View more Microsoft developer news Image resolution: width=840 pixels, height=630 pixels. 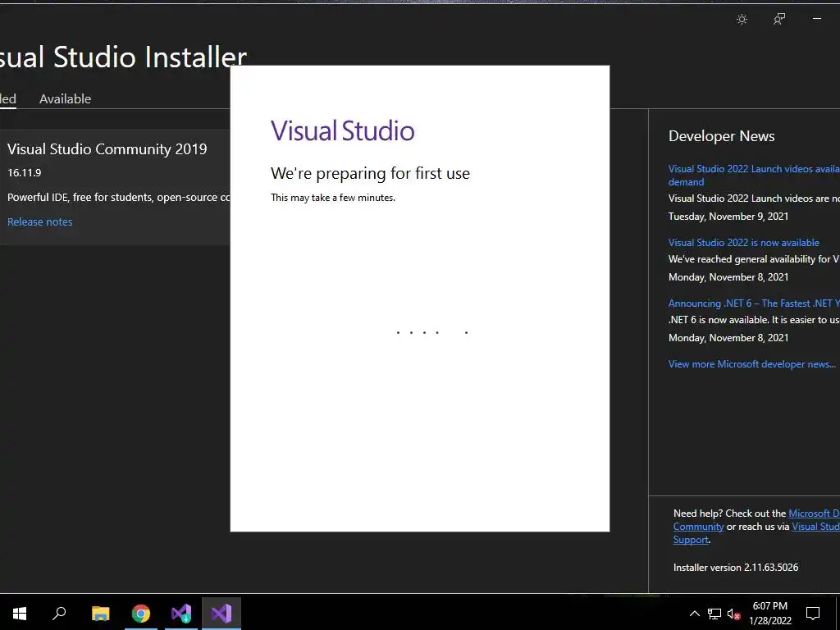pos(752,363)
